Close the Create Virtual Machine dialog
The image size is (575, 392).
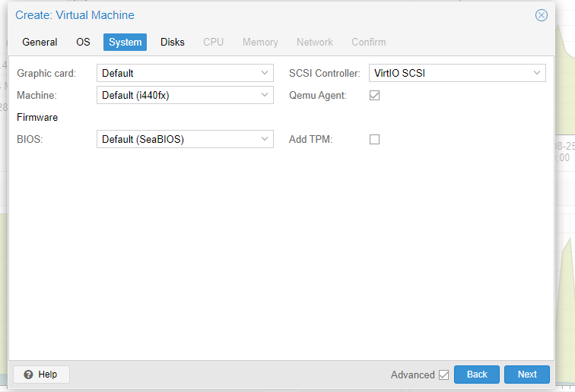click(542, 15)
